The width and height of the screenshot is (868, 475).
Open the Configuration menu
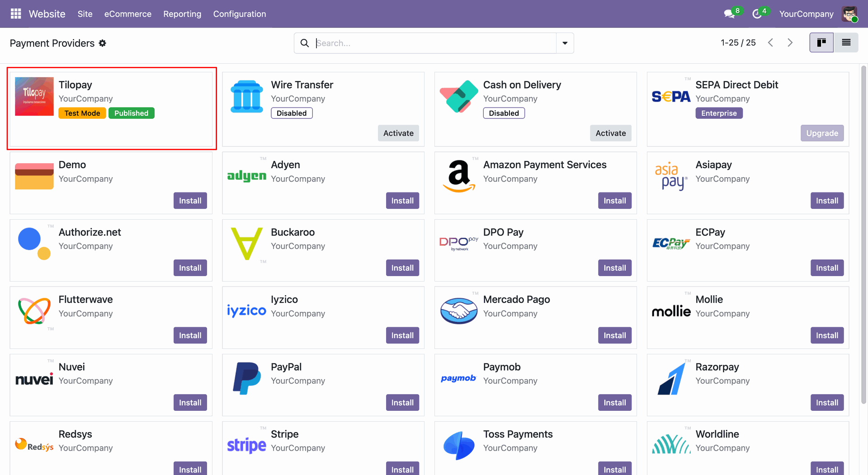point(240,14)
